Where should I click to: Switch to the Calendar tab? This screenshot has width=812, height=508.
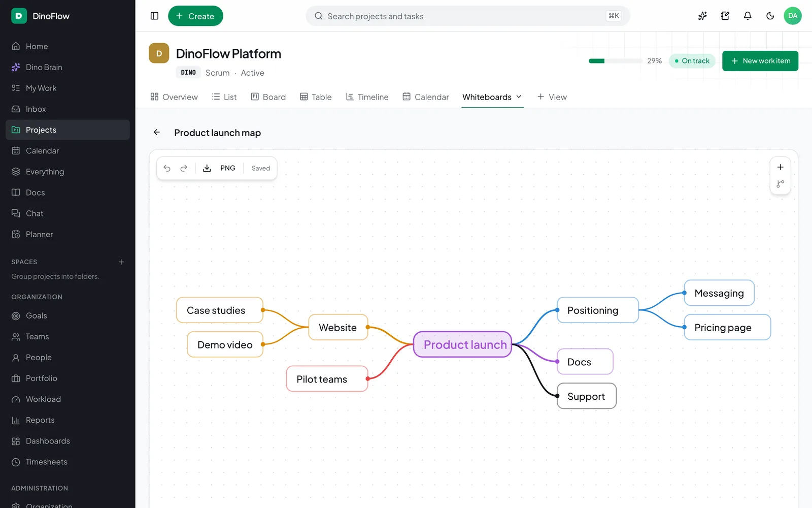point(426,97)
